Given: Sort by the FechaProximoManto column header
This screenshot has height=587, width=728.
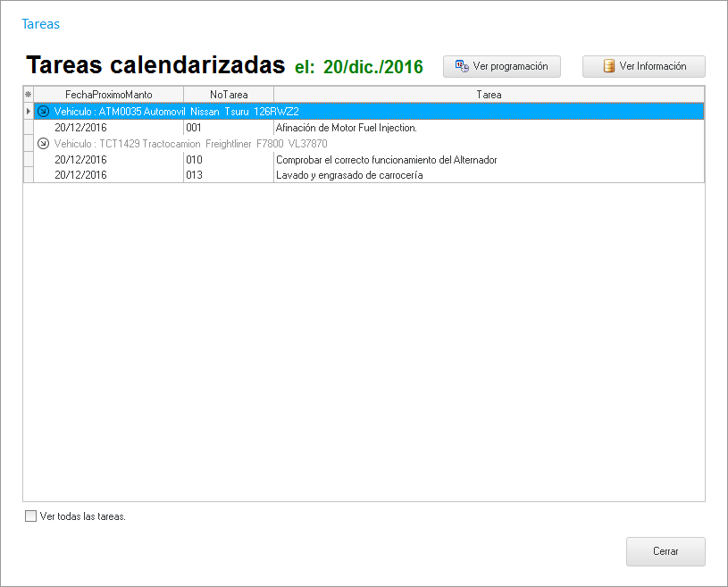Looking at the screenshot, I should click(x=108, y=94).
